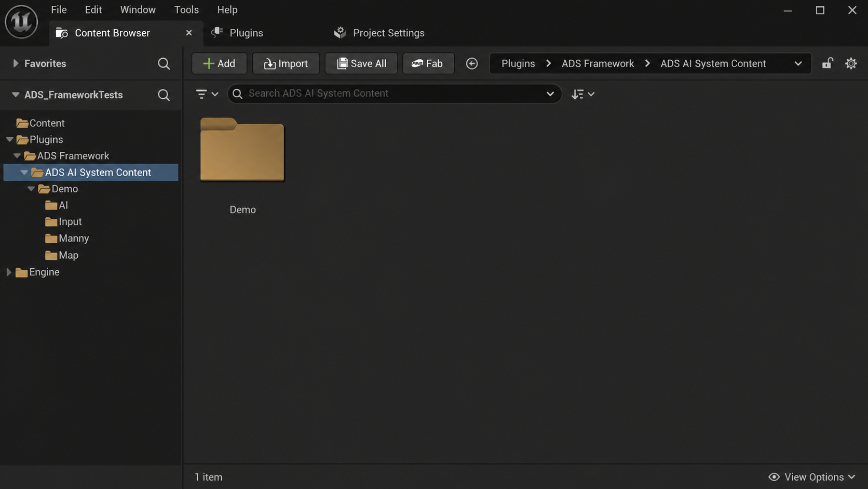The width and height of the screenshot is (868, 489).
Task: Open the Edit menu
Action: pyautogui.click(x=93, y=10)
